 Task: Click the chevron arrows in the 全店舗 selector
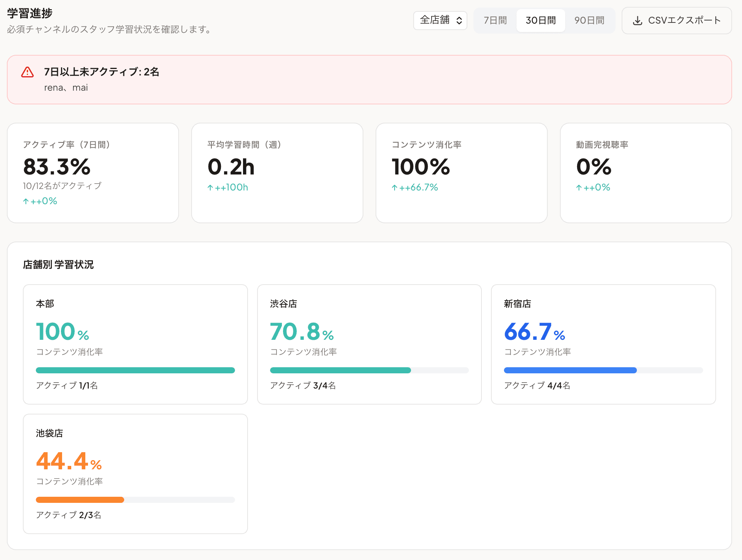pos(459,21)
